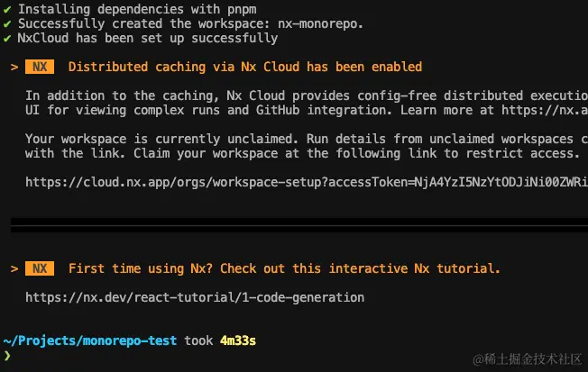588x372 pixels.
Task: Click the 'Distributed caching via Nx Cloud has been enabled' heading
Action: pyautogui.click(x=245, y=67)
